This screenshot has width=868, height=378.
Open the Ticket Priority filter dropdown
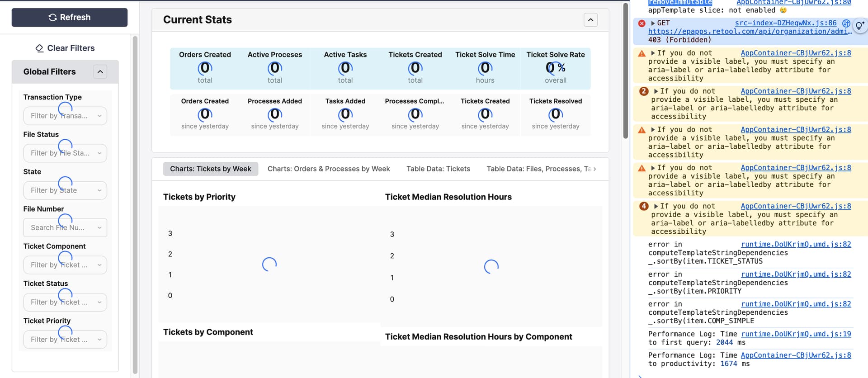coord(65,340)
